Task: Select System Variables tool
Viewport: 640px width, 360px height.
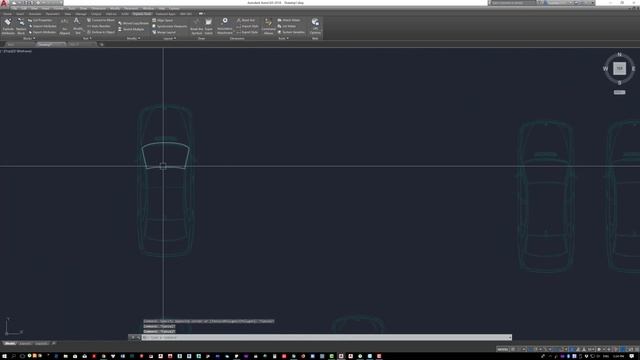Action: [x=291, y=32]
